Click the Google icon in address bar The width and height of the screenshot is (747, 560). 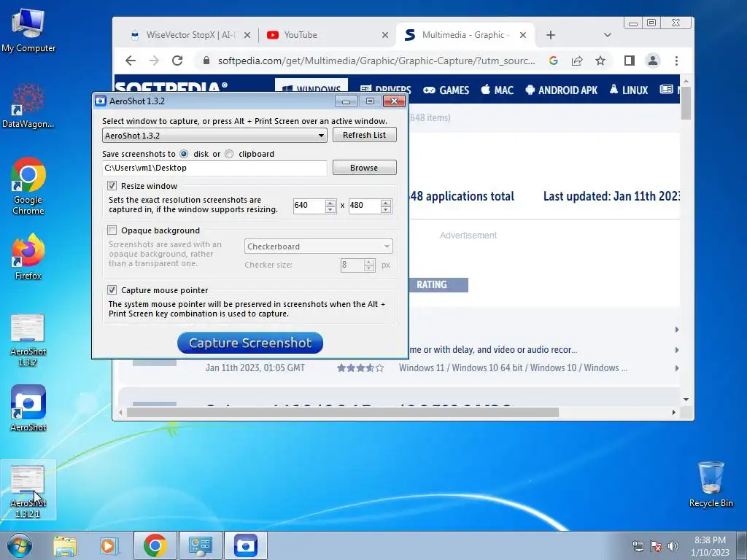[554, 61]
